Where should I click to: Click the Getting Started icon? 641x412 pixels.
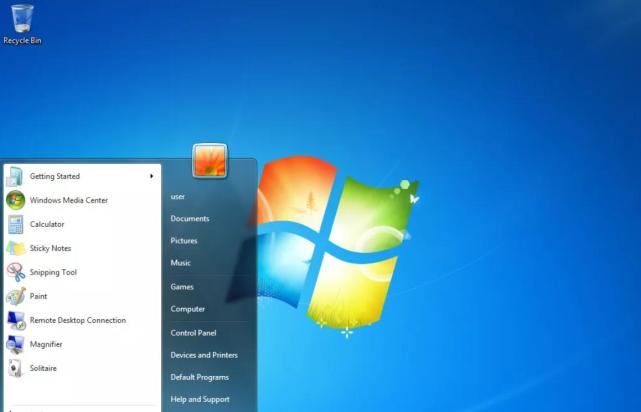[15, 177]
